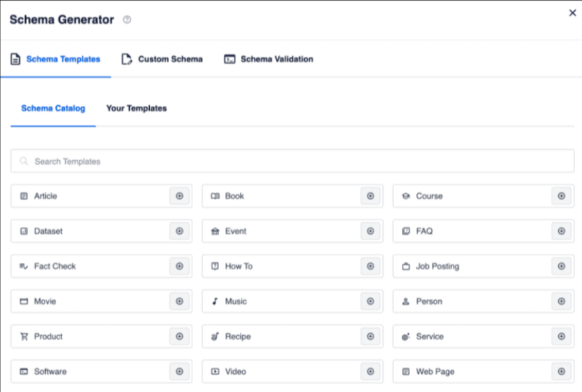This screenshot has width=582, height=392.
Task: Add the Music schema template
Action: tap(370, 302)
